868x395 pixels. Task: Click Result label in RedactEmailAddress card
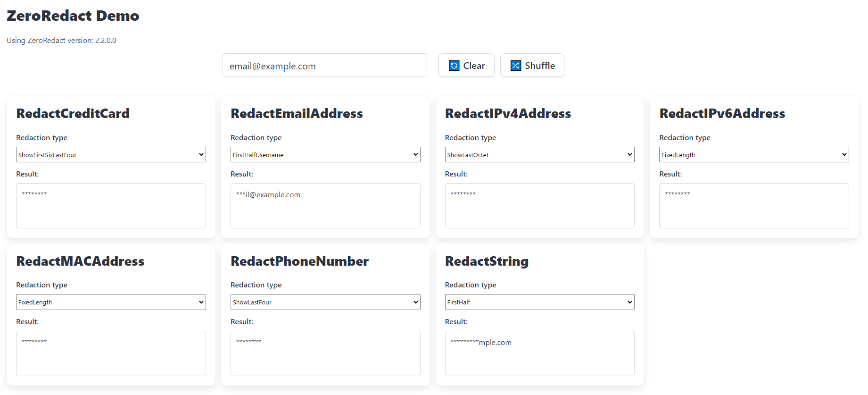click(242, 174)
